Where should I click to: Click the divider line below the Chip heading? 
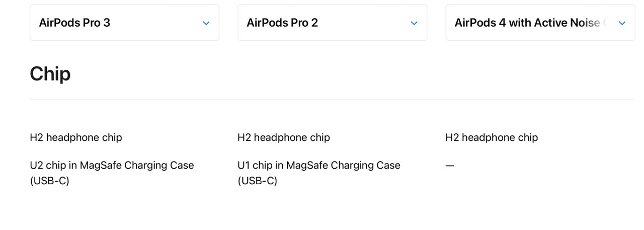(x=322, y=100)
